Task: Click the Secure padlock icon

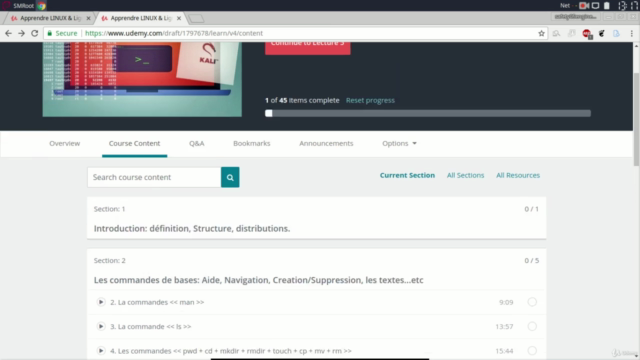Action: [x=50, y=33]
